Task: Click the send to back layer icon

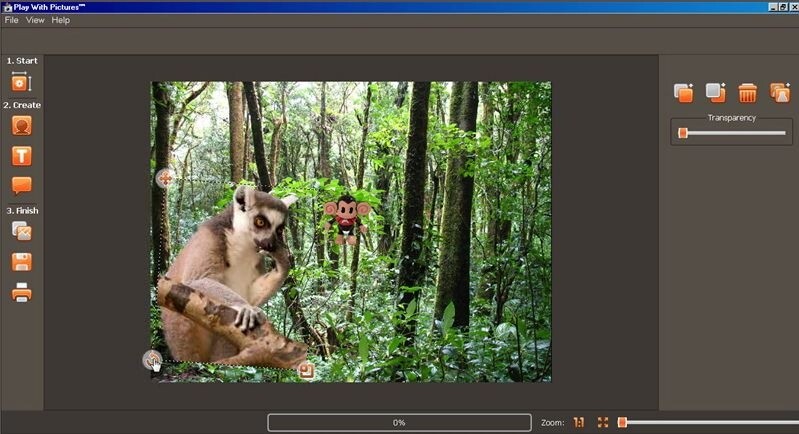Action: pyautogui.click(x=715, y=93)
